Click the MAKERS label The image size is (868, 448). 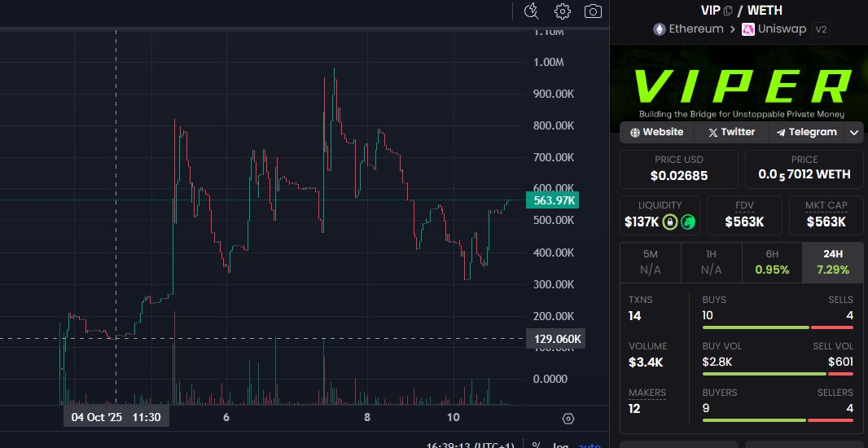click(647, 393)
